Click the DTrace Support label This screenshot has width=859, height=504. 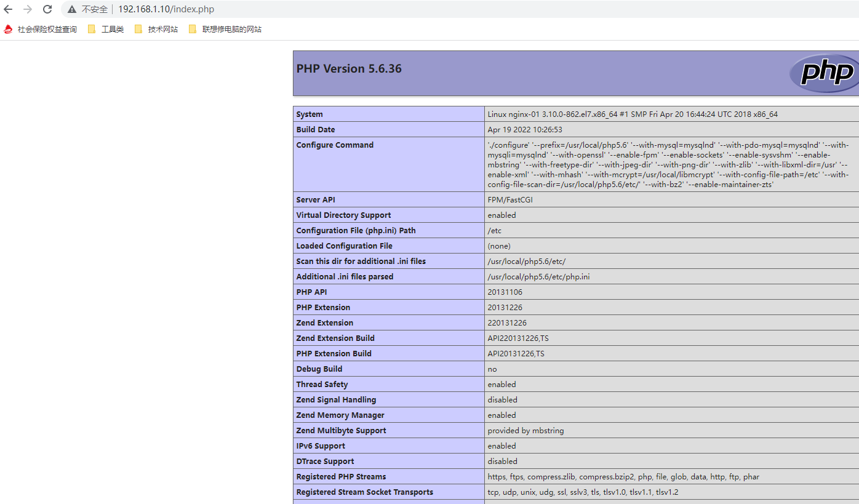tap(325, 462)
